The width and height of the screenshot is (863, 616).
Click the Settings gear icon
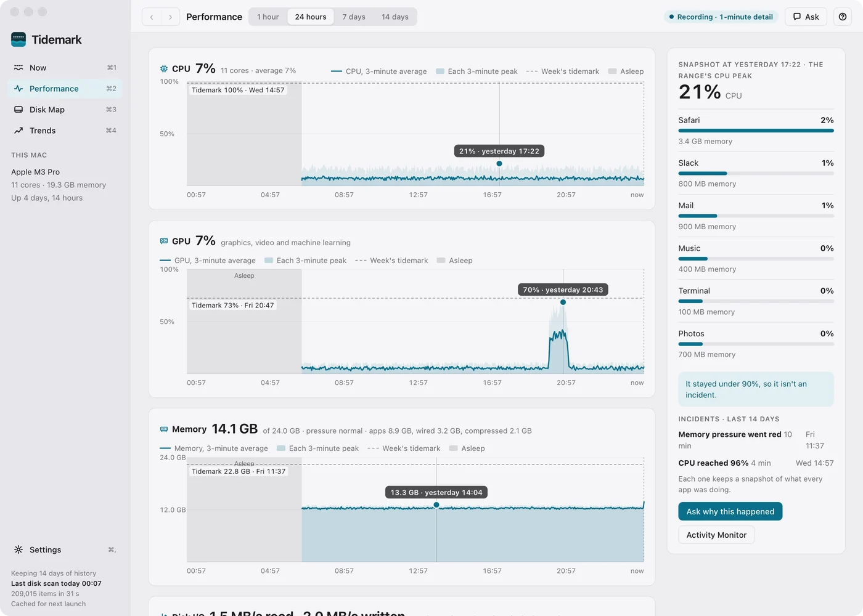18,549
